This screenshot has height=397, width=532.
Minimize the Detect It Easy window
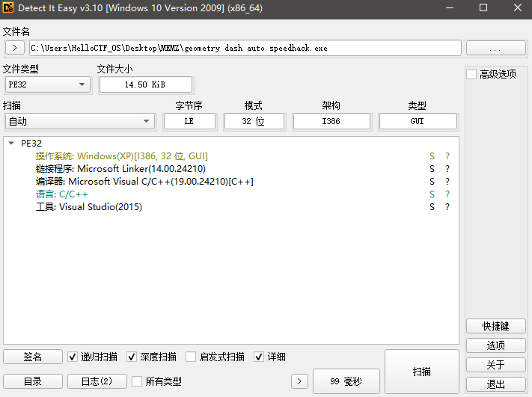(450, 7)
